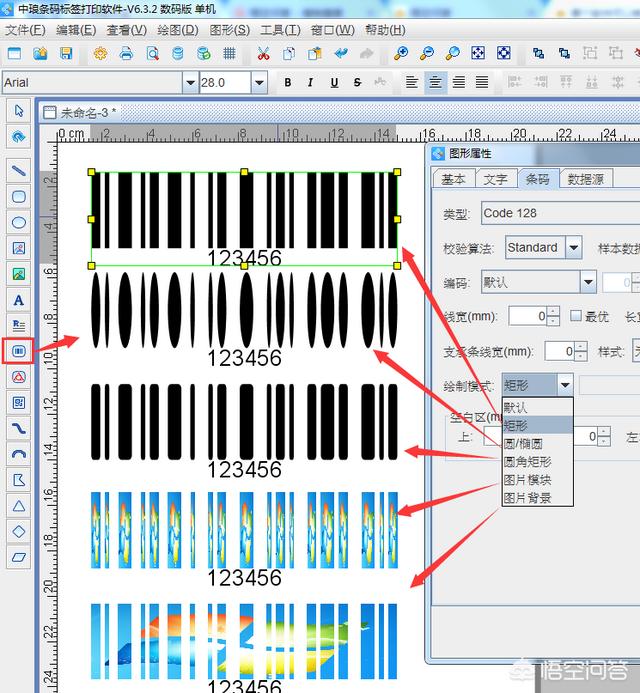Collapse the 绘制模式 dropdown arrow
640x693 pixels.
[x=565, y=385]
